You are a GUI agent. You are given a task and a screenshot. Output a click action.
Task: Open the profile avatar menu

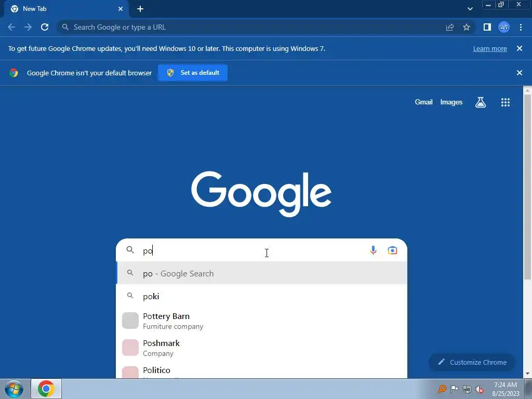coord(504,27)
